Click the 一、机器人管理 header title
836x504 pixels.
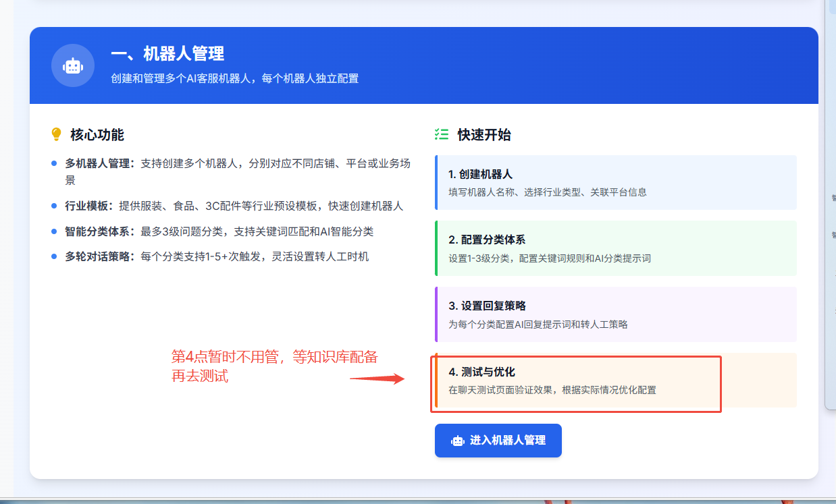tap(167, 54)
